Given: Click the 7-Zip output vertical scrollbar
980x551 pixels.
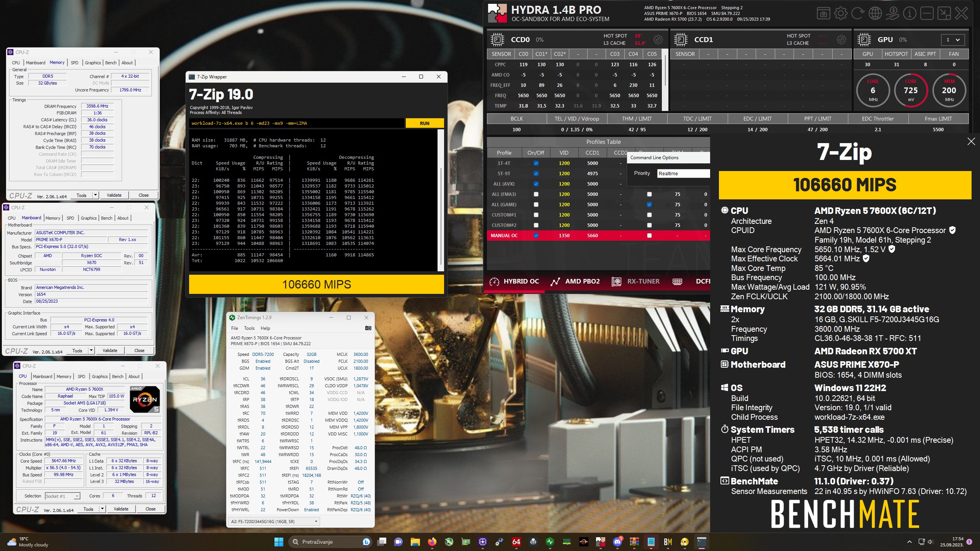Looking at the screenshot, I should (x=441, y=200).
